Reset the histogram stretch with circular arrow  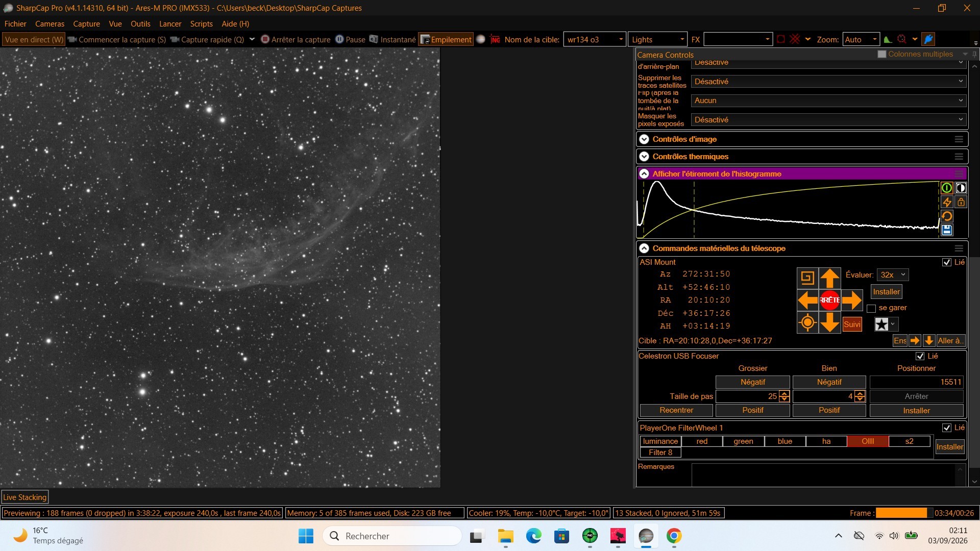[947, 216]
